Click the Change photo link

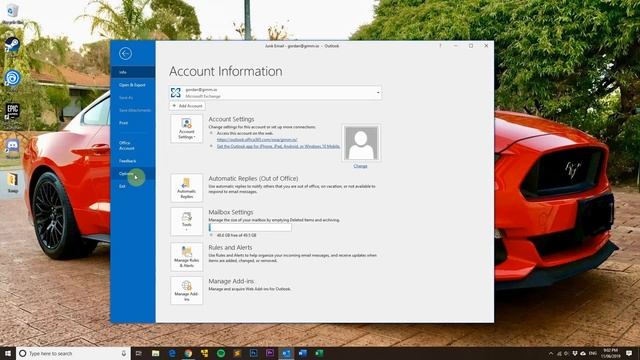click(x=360, y=166)
